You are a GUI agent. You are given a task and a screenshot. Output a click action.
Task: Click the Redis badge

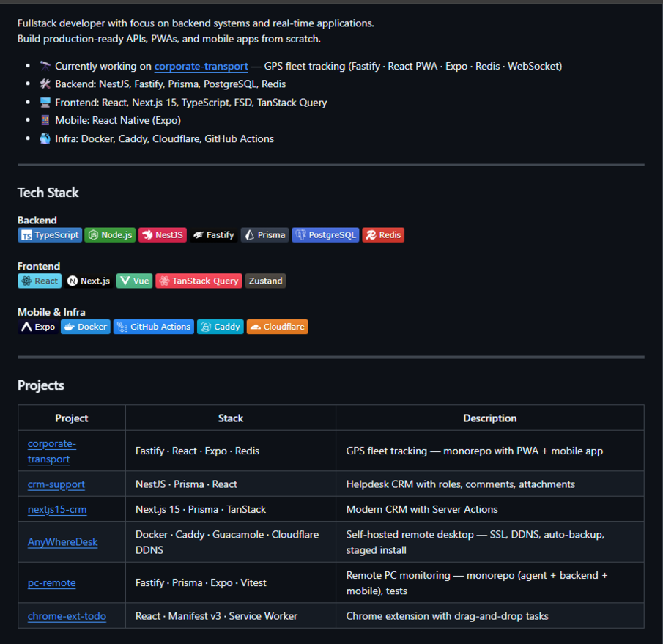tap(383, 235)
